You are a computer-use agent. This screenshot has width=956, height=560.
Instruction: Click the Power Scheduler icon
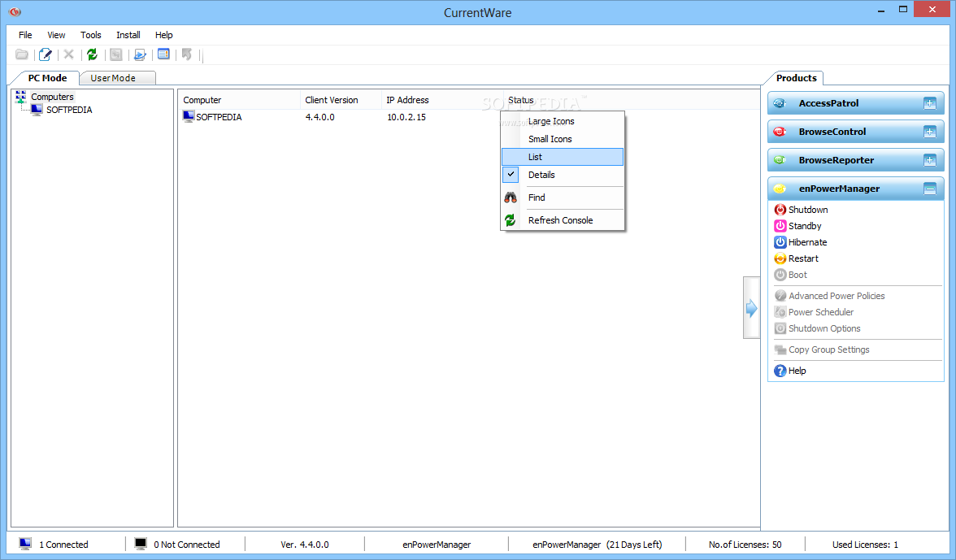tap(780, 312)
